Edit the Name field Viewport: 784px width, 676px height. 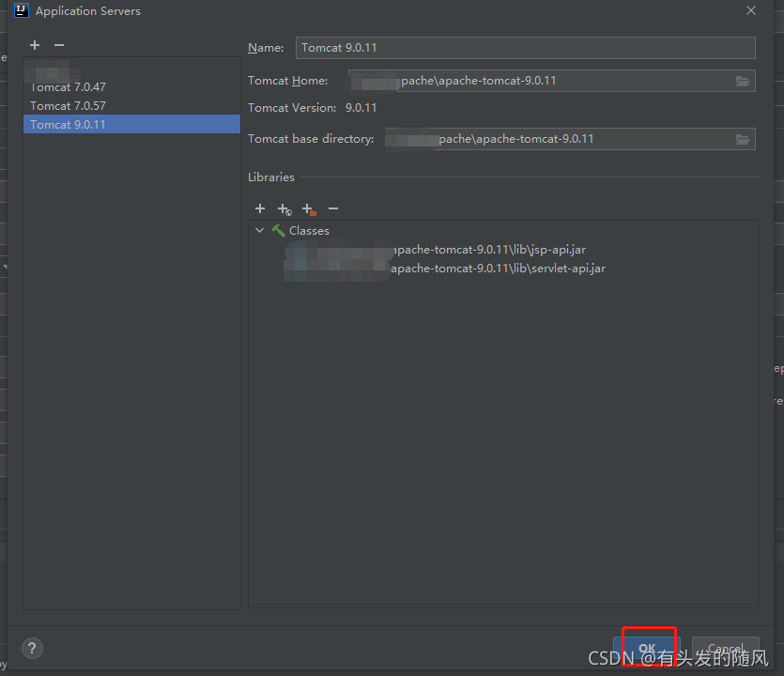click(x=525, y=48)
